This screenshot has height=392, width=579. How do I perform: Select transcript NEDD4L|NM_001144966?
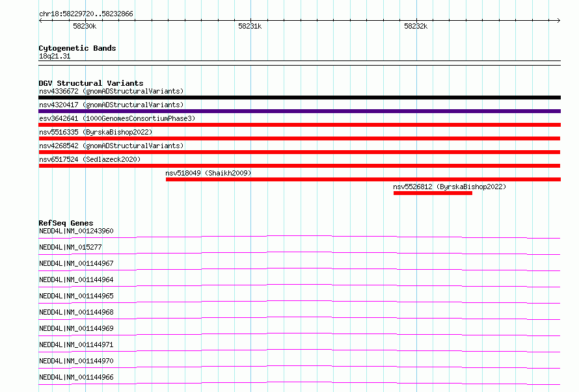click(x=76, y=377)
